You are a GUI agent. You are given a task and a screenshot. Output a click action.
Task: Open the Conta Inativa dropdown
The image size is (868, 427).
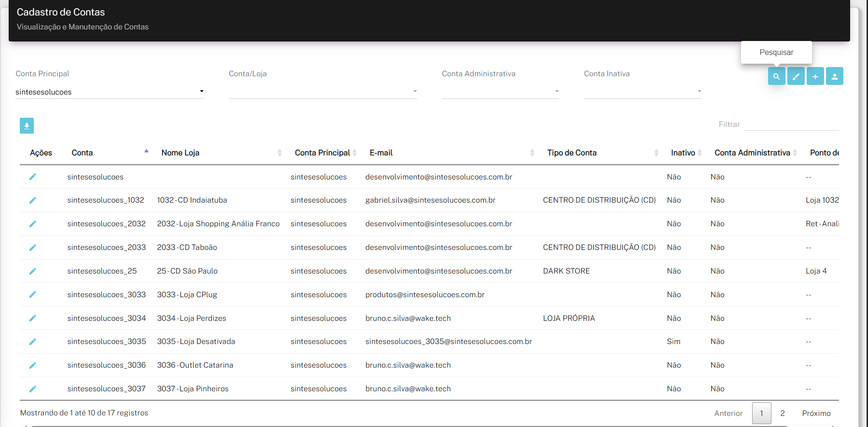coord(643,92)
